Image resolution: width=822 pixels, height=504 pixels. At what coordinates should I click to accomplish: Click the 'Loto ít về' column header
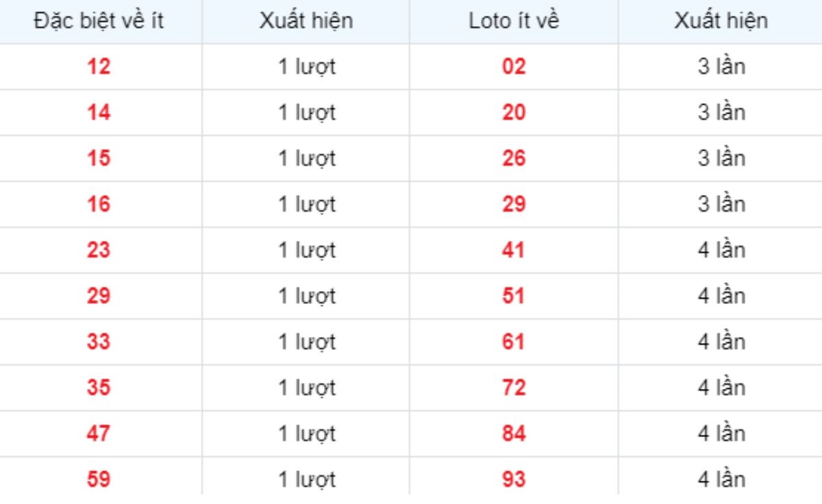(514, 21)
